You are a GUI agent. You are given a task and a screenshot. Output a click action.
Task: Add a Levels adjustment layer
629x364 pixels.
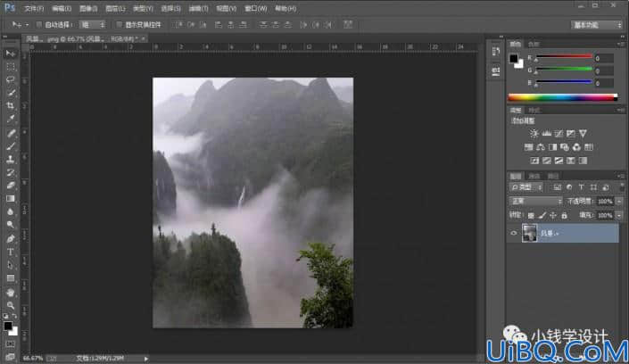[546, 133]
